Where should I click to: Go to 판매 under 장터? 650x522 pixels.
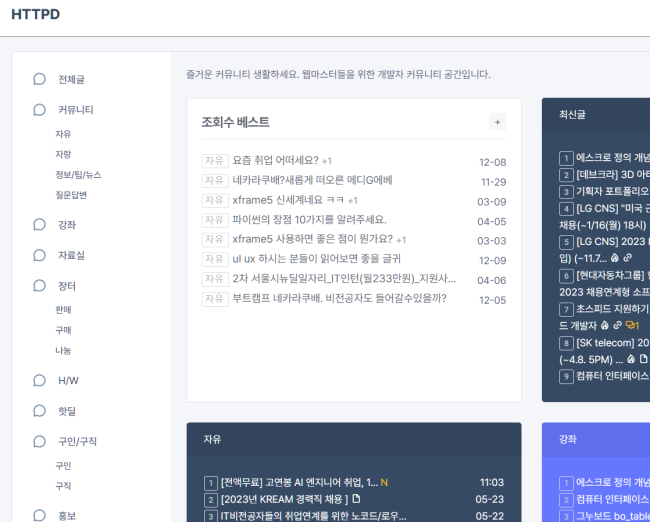point(63,309)
